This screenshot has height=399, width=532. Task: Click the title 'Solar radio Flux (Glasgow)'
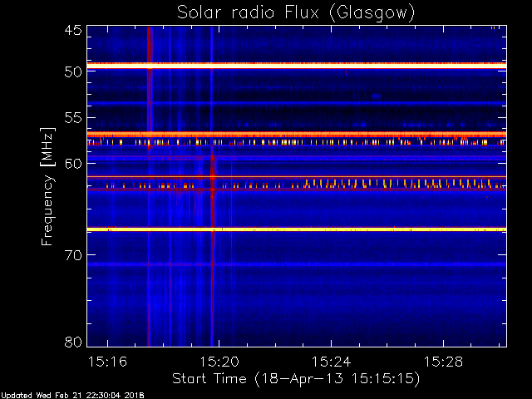296,13
